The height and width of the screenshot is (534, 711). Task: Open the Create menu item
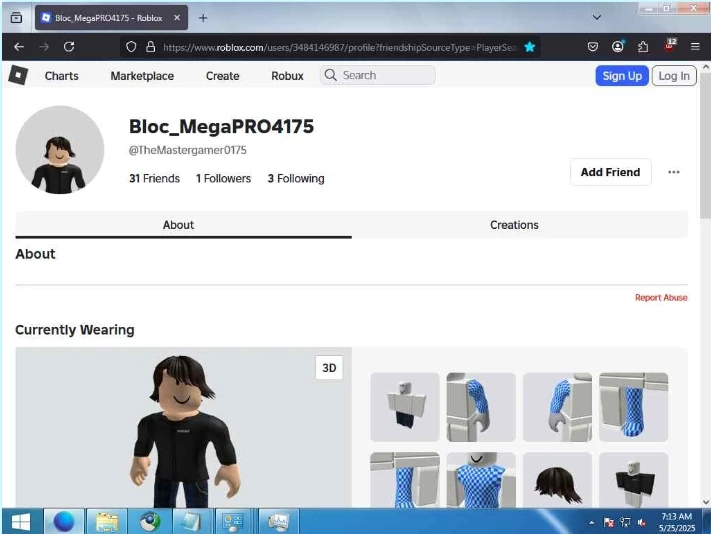pyautogui.click(x=222, y=76)
